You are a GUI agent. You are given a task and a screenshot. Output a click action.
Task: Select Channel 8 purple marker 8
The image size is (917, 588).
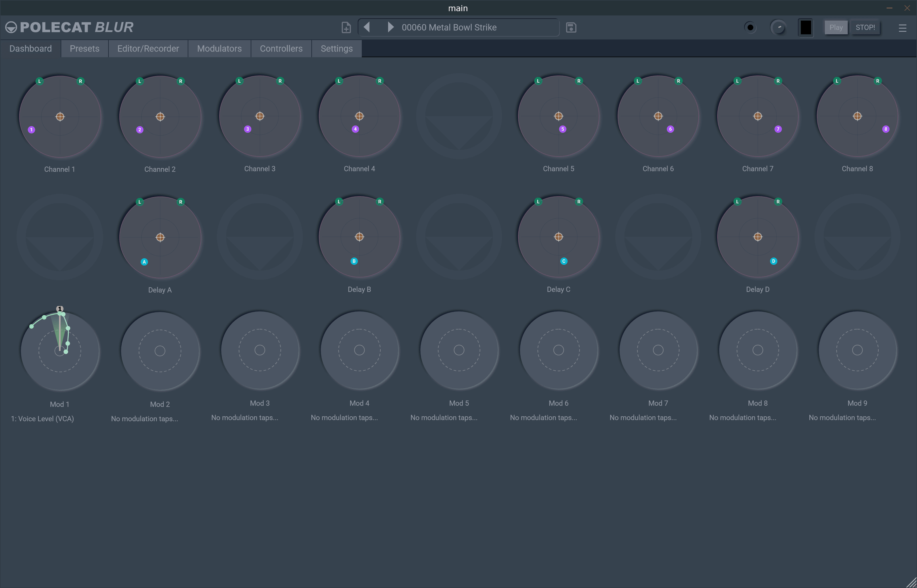tap(886, 129)
